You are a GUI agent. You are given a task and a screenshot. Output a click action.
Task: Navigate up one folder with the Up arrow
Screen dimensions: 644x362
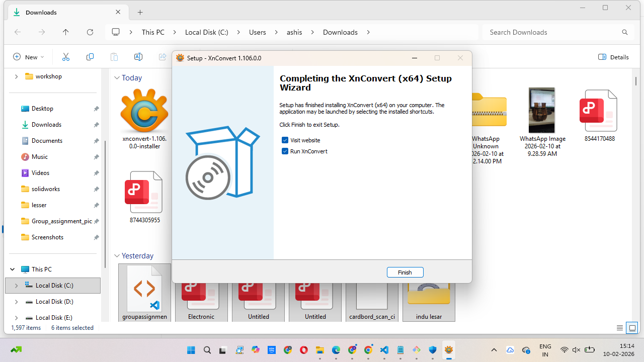[66, 32]
